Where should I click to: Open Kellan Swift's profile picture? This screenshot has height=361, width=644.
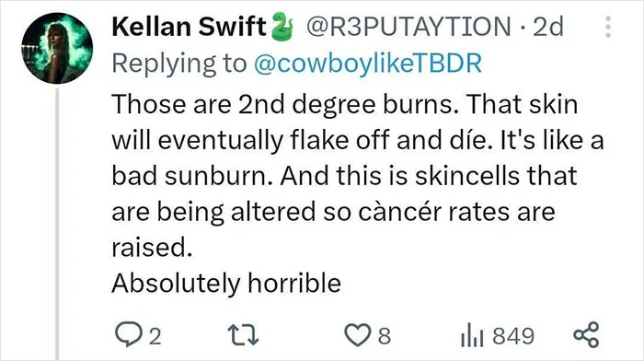57,48
